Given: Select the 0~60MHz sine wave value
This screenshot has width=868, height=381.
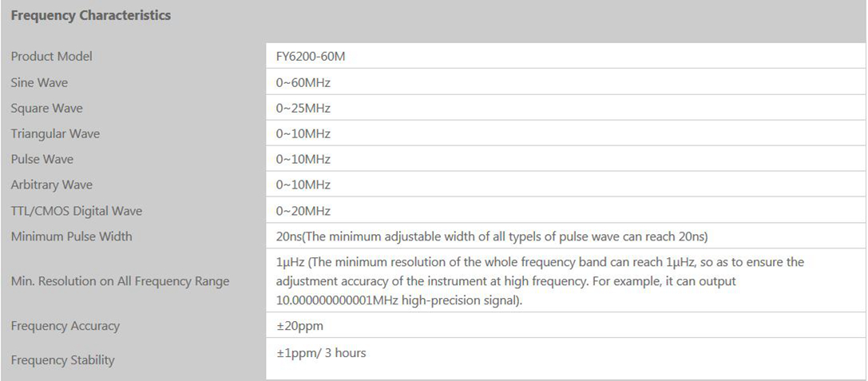Looking at the screenshot, I should 303,82.
